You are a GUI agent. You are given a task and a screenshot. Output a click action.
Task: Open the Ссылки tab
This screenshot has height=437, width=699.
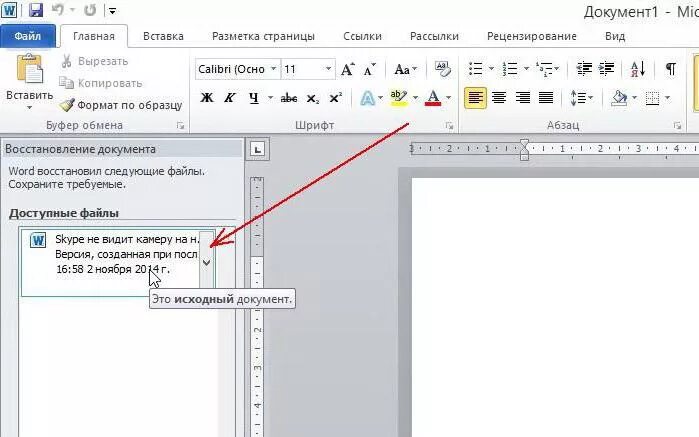(362, 36)
